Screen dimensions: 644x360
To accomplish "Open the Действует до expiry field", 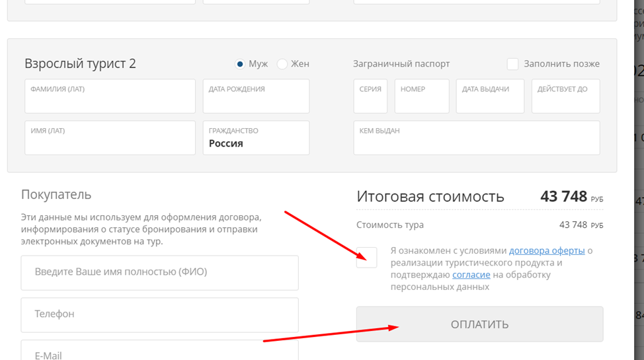I will pyautogui.click(x=565, y=96).
